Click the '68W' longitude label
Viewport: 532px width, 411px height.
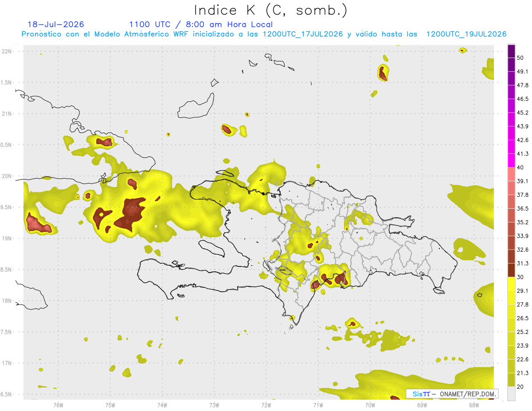pyautogui.click(x=474, y=405)
